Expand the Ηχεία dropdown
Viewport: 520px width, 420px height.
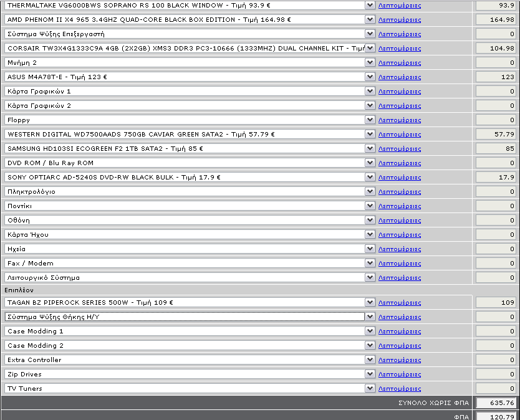click(190, 249)
